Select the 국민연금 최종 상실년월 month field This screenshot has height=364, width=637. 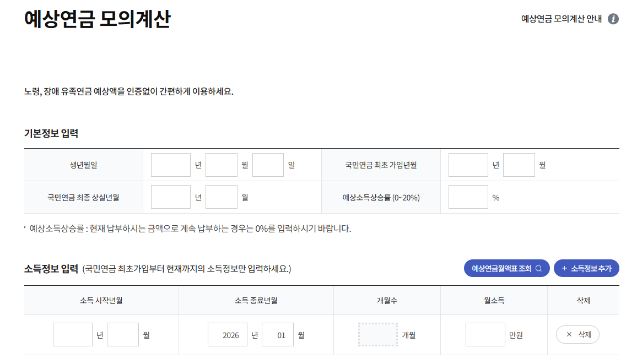pos(222,197)
